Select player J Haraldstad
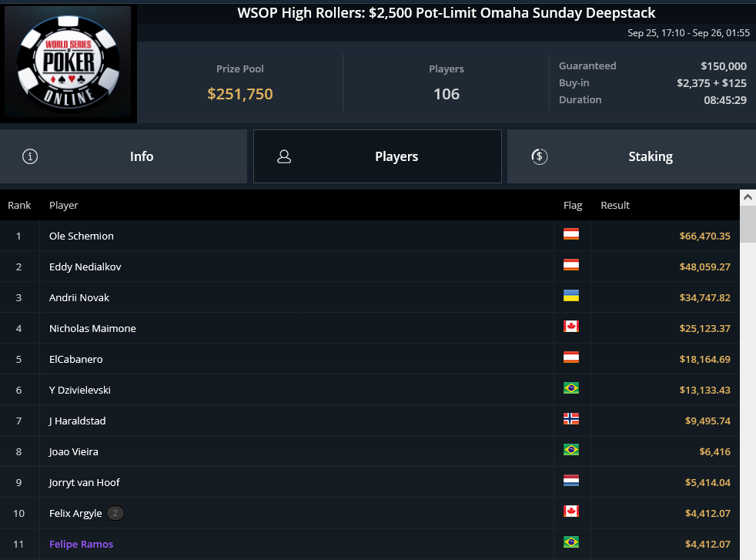 (77, 421)
